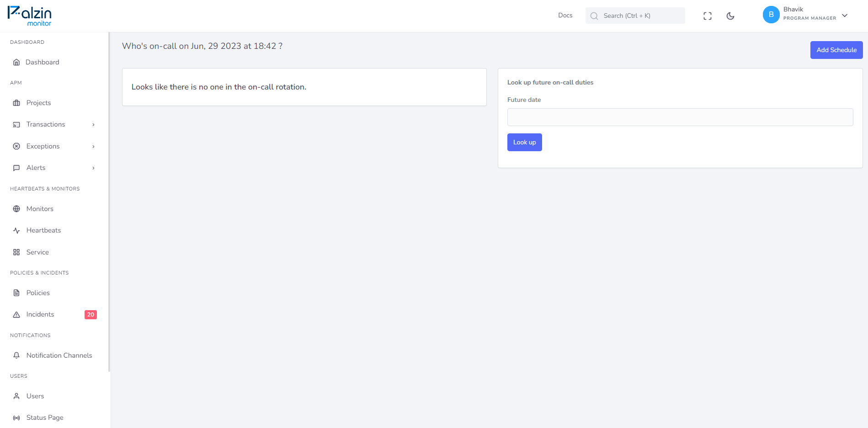Click the Dashboard home icon
The height and width of the screenshot is (428, 868).
(16, 62)
